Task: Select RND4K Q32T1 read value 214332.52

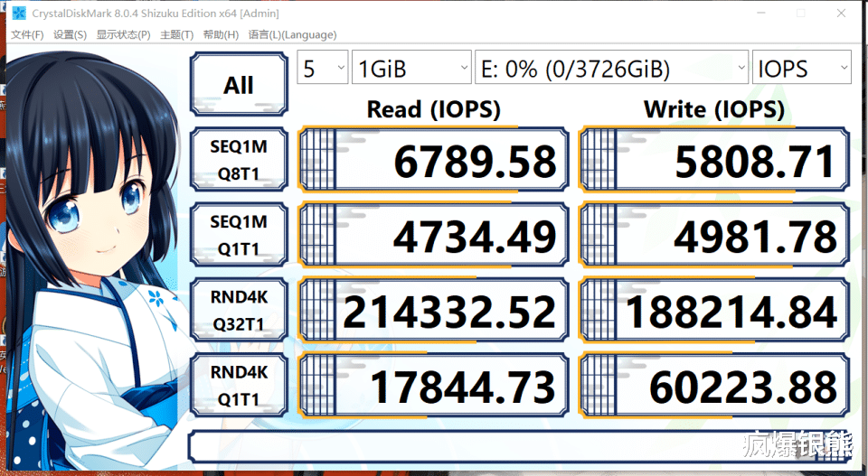Action: click(x=433, y=310)
